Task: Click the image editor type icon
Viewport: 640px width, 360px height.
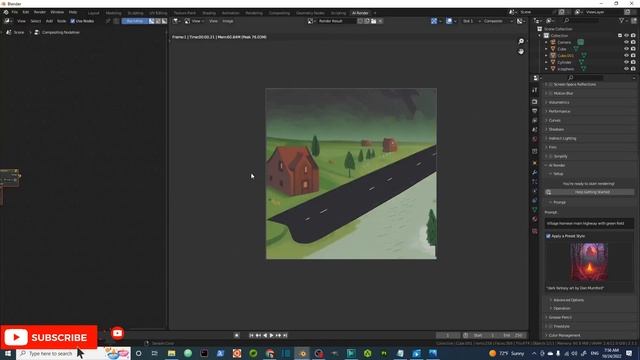Action: pos(177,21)
